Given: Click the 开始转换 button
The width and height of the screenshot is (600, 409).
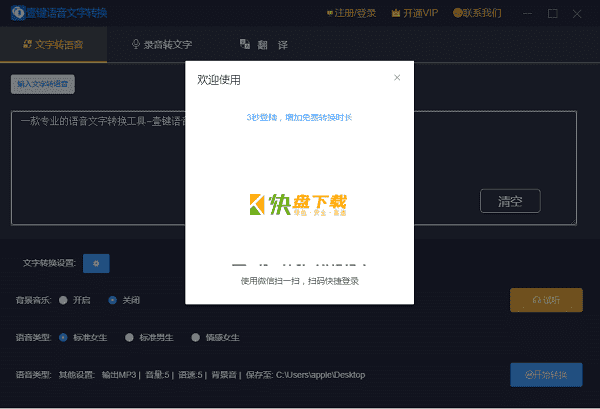Looking at the screenshot, I should tap(546, 375).
